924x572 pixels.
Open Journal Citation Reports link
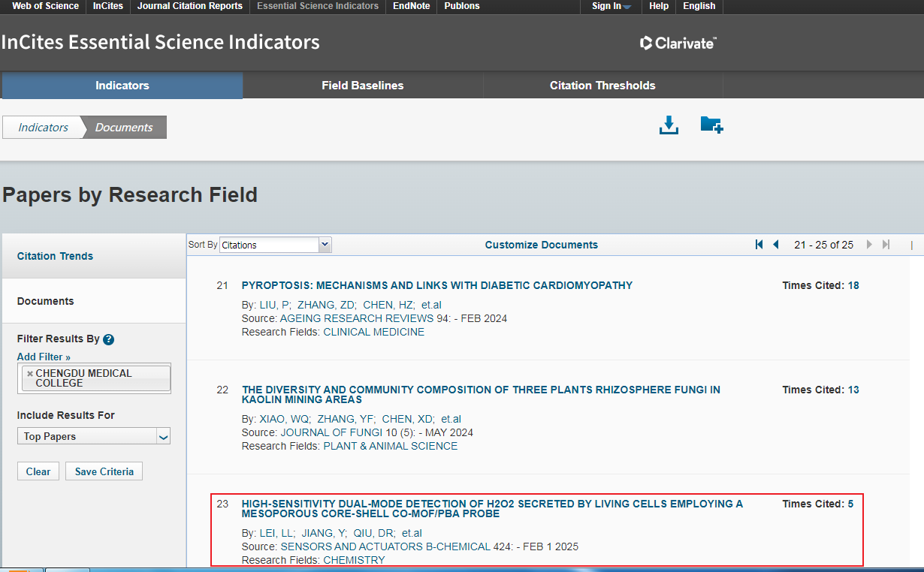190,6
